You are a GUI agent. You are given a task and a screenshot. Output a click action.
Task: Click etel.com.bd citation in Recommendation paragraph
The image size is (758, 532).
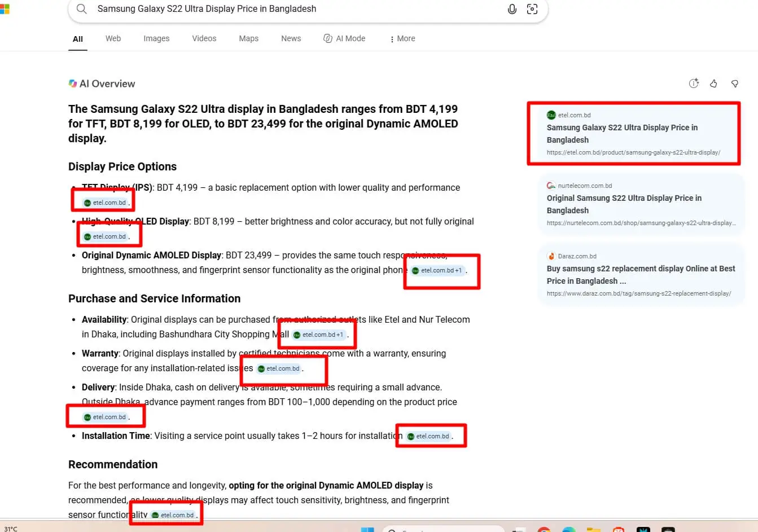point(173,515)
